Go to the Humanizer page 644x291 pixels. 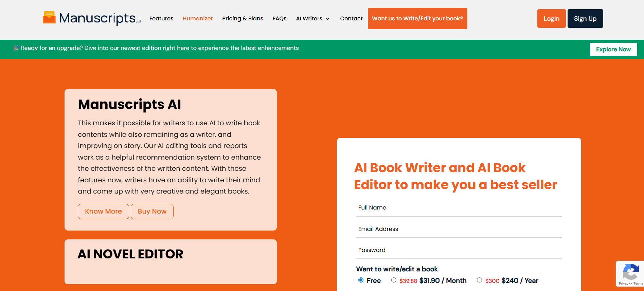[198, 19]
